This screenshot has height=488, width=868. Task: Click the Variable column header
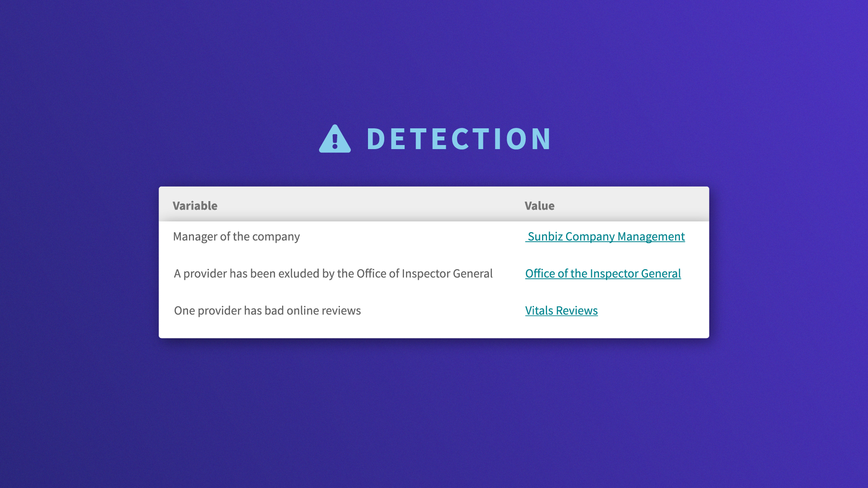(x=195, y=206)
